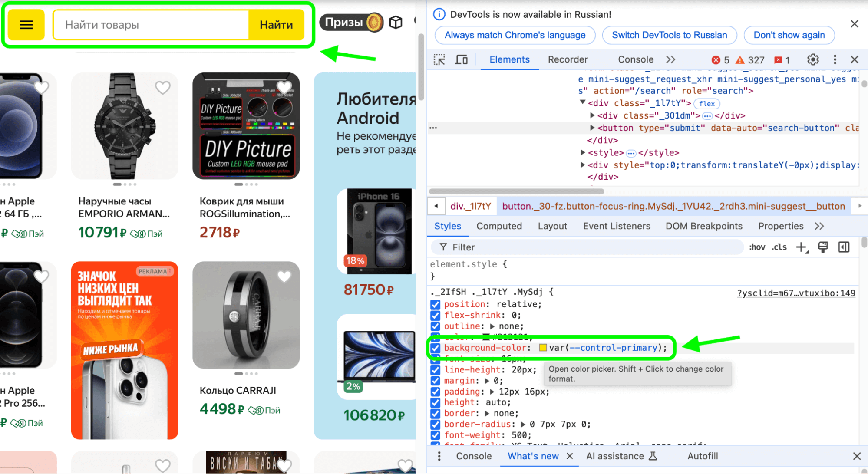Click the info icon in DevTools notice
Screen dimensions: 868x474
(x=439, y=14)
